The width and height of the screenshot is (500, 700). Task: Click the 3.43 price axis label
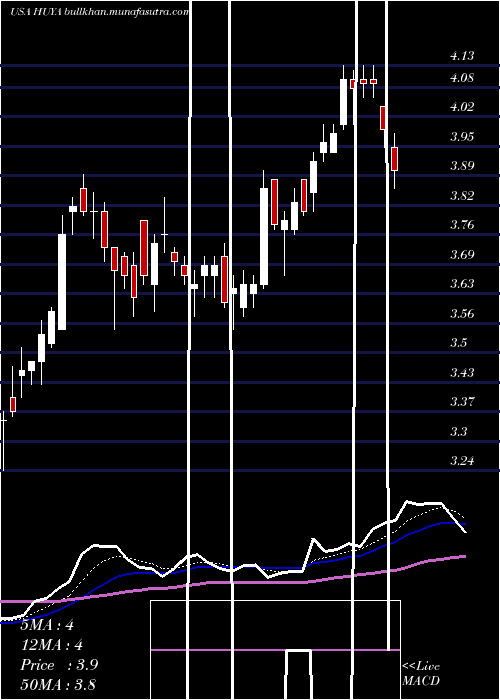[x=462, y=372]
